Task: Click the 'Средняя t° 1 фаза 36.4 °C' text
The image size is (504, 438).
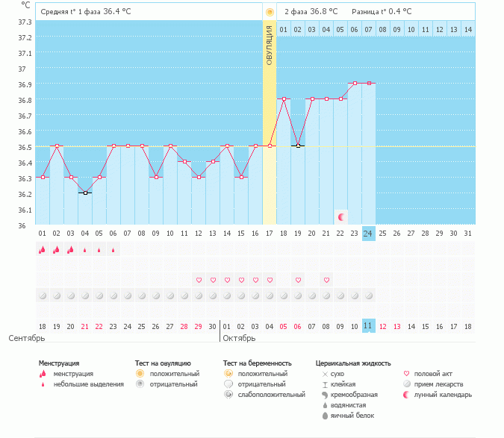Action: (86, 11)
